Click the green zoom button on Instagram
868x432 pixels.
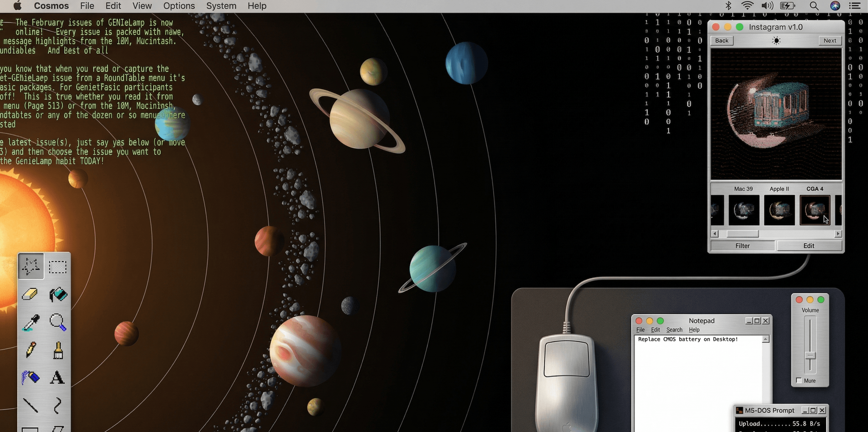point(739,27)
